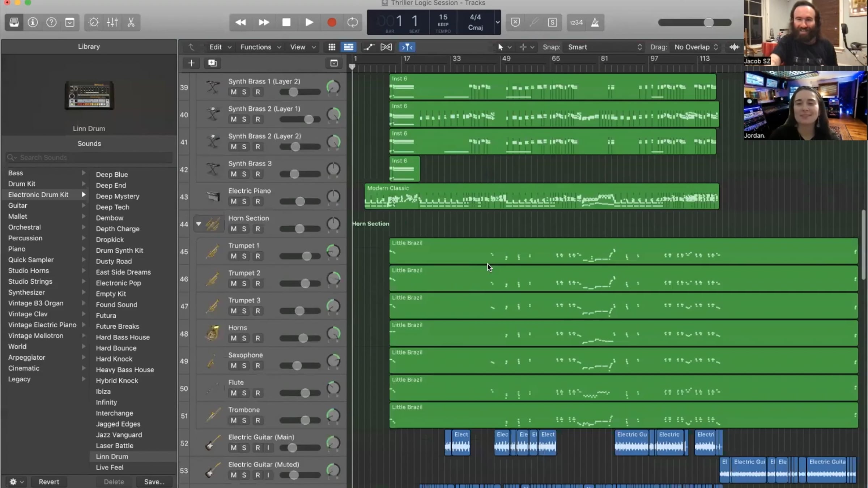The image size is (868, 488).
Task: Select the Jazz Vanguard sound preset
Action: point(119,435)
